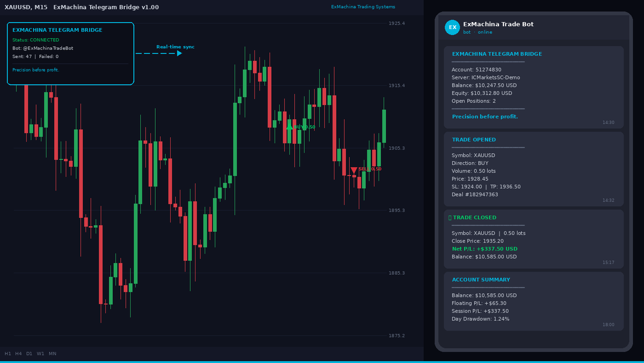
Task: Click the checkmark on TRADE CLOSED header
Action: [x=451, y=217]
